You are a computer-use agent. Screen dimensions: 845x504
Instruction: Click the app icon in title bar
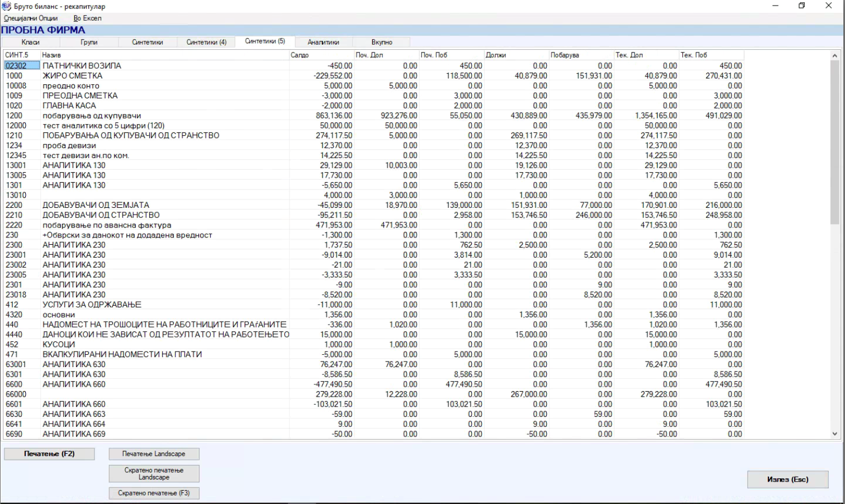[x=7, y=6]
